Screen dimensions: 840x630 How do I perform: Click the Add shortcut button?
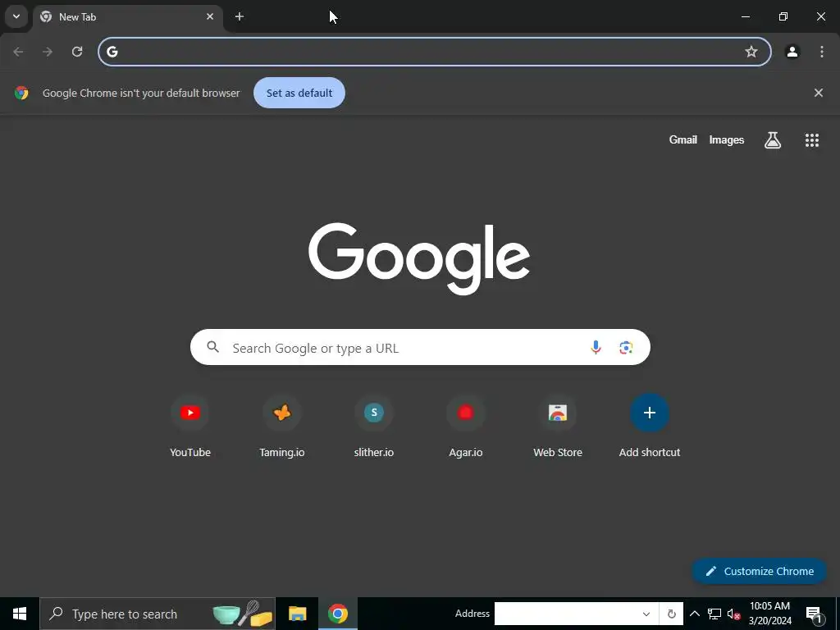tap(650, 427)
